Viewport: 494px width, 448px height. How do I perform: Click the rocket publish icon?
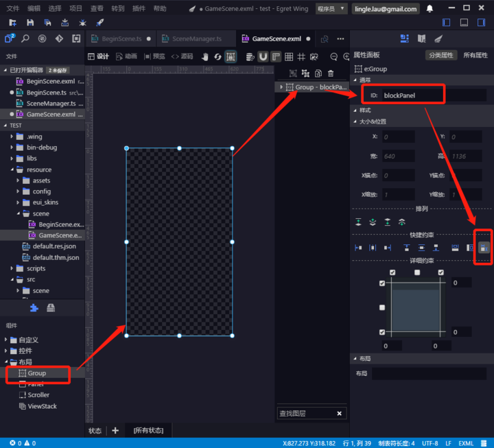(x=100, y=23)
